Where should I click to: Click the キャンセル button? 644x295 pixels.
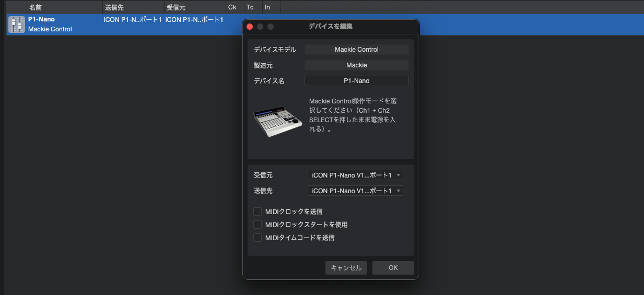pyautogui.click(x=346, y=268)
